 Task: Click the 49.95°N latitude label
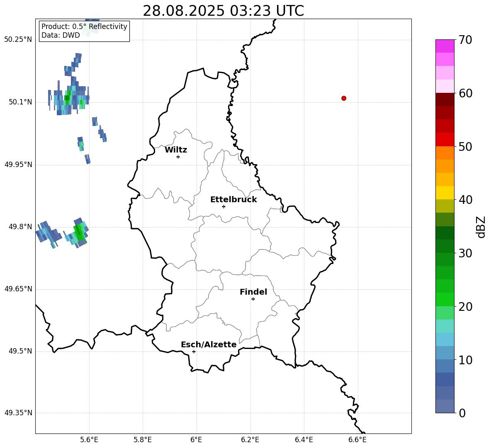tap(18, 165)
